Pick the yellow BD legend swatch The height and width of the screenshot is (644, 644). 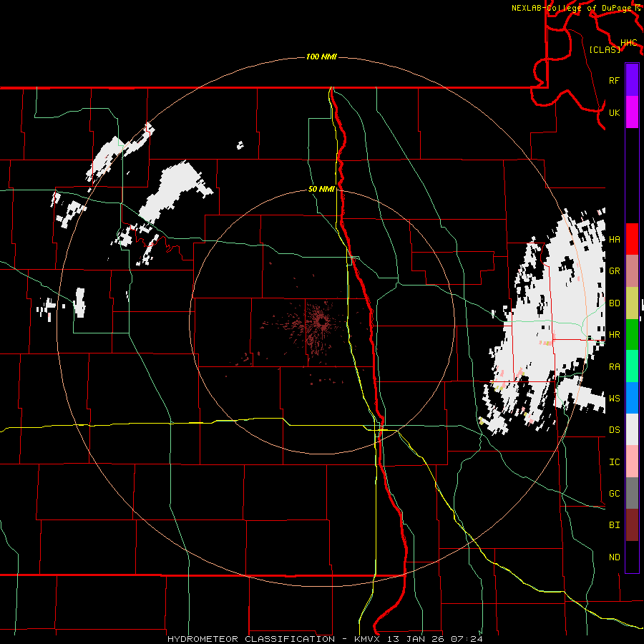632,303
